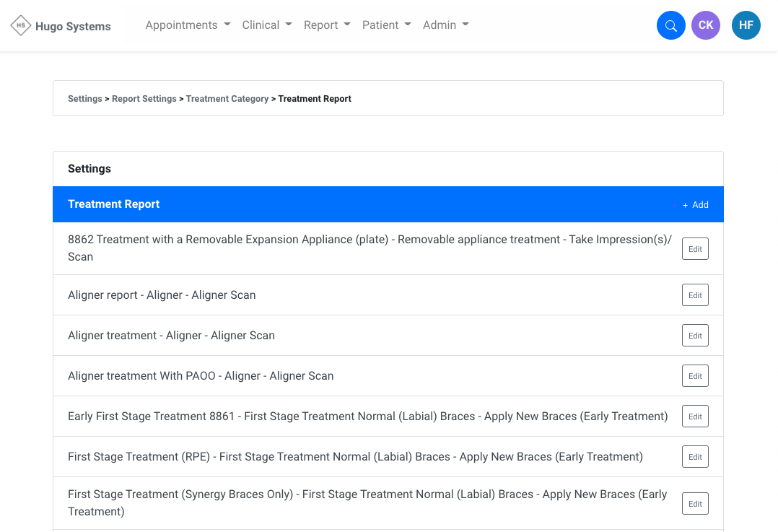The image size is (778, 532).
Task: Open Treatment Category from the breadcrumbs
Action: pos(227,98)
